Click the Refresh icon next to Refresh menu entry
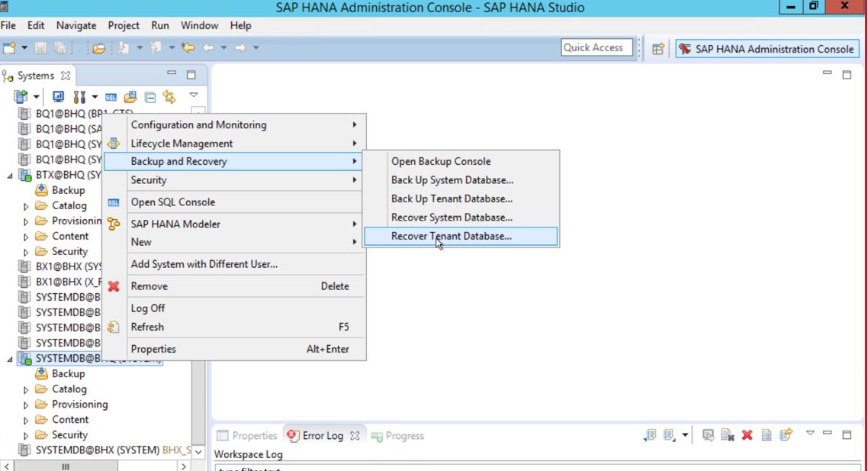The image size is (868, 471). point(111,327)
